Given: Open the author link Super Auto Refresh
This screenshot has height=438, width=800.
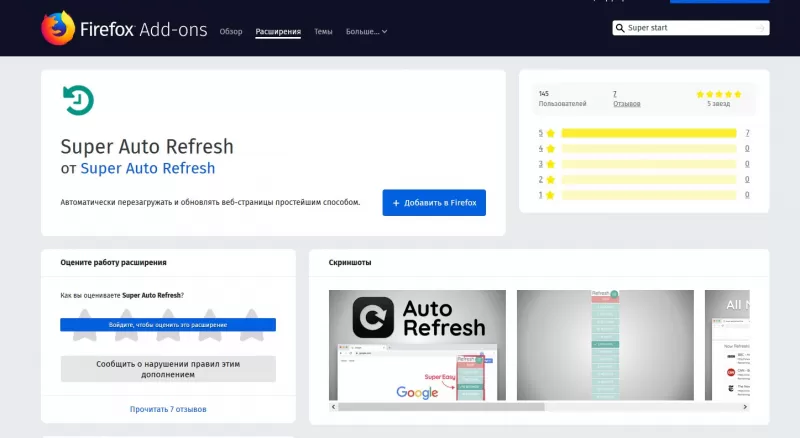Looking at the screenshot, I should 147,168.
